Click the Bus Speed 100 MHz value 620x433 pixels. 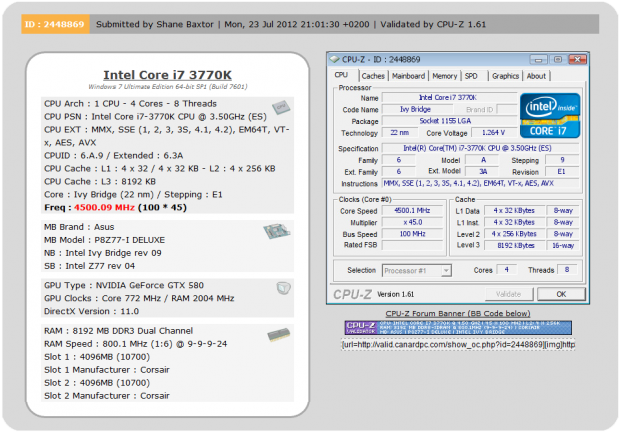tap(412, 234)
